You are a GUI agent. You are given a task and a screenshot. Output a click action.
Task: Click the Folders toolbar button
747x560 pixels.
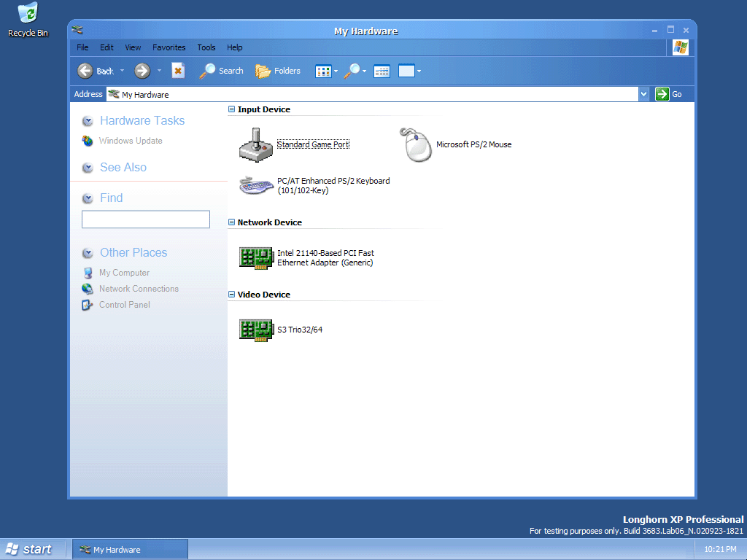pos(278,71)
